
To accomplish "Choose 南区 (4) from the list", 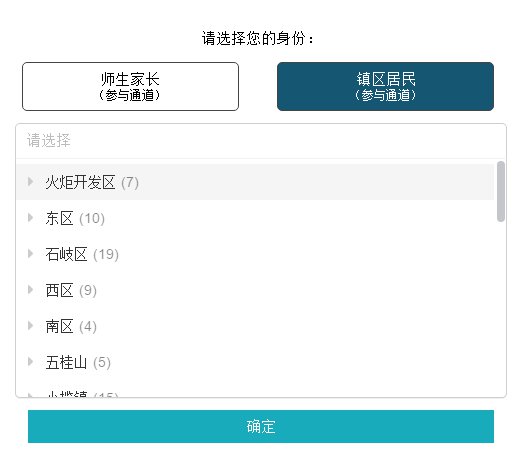I will tap(255, 326).
